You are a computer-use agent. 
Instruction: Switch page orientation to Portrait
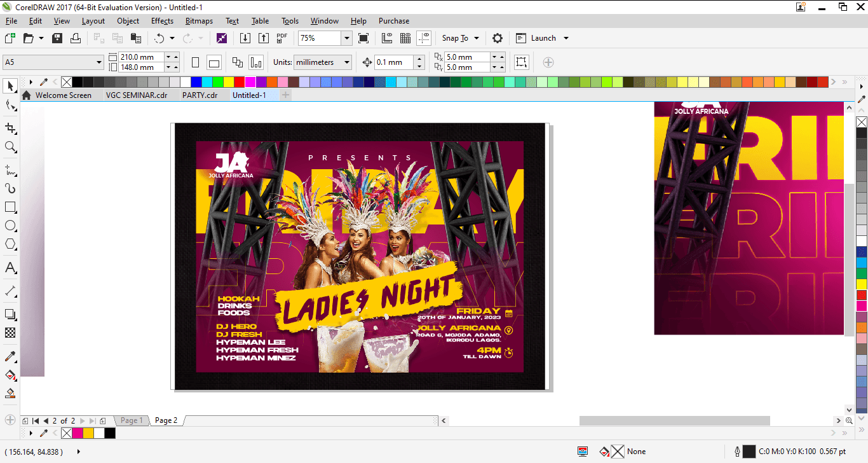tap(195, 62)
